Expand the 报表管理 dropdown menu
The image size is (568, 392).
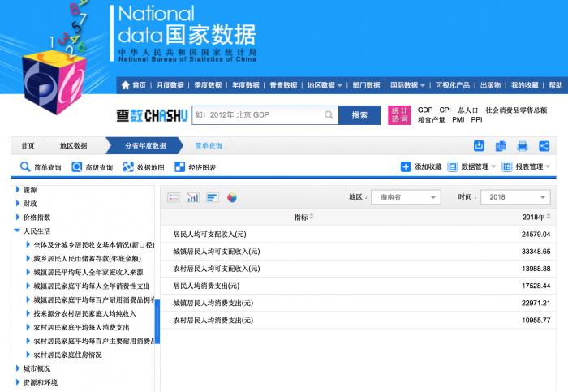click(527, 166)
